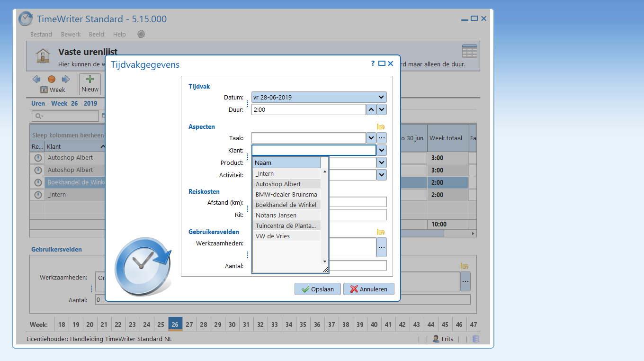
Task: Open the Bestand menu
Action: (x=41, y=34)
